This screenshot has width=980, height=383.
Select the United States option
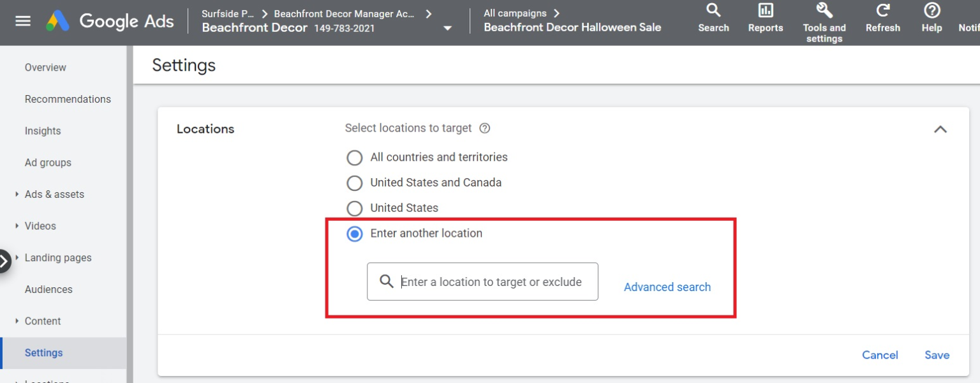355,208
